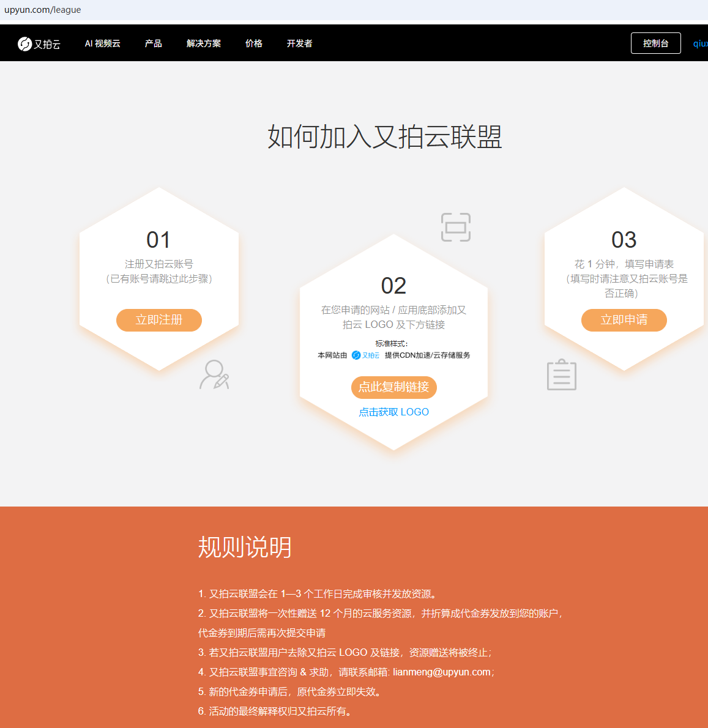Click the scan frame icon above step 02
708x728 pixels.
456,227
